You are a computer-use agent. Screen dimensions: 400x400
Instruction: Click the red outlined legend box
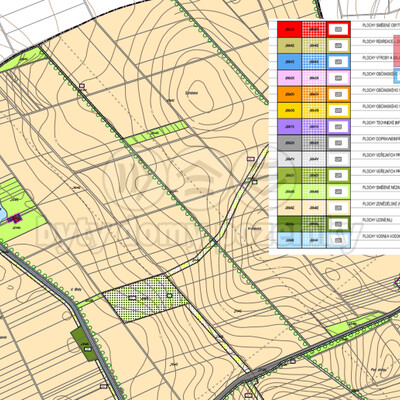tap(338, 29)
